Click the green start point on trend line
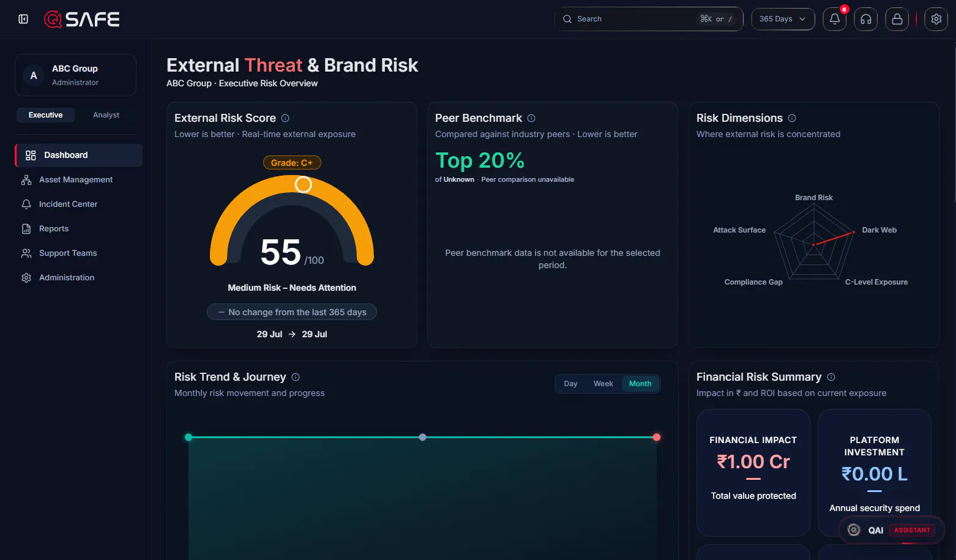The height and width of the screenshot is (560, 956). [189, 437]
